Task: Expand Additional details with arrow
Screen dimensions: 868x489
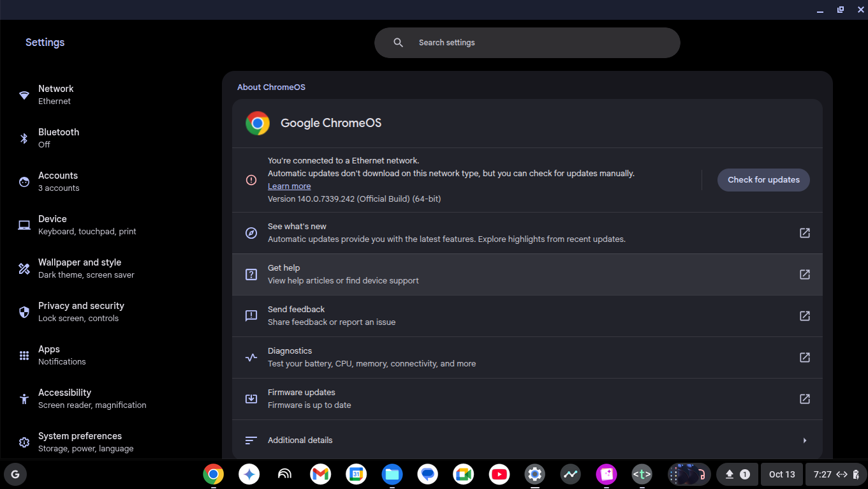Action: 804,440
